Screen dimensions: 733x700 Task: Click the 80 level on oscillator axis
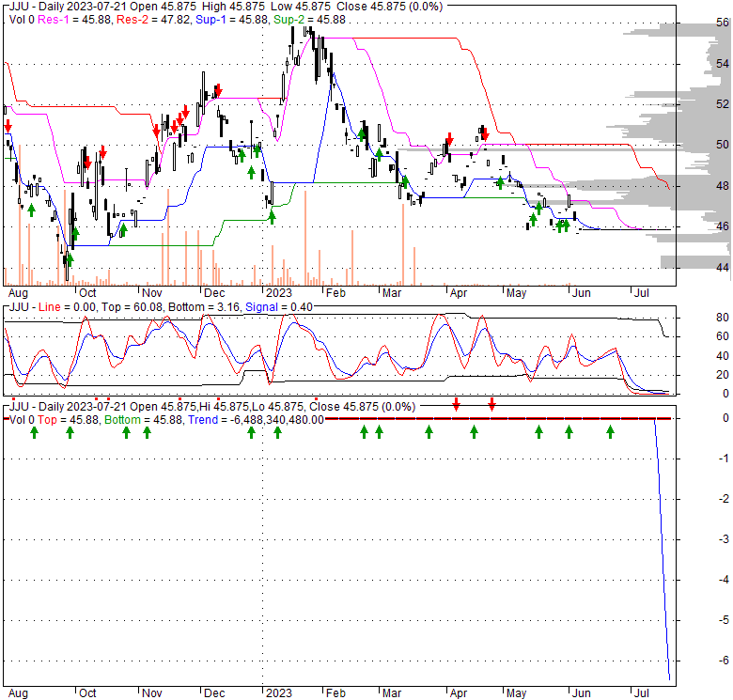tap(723, 318)
